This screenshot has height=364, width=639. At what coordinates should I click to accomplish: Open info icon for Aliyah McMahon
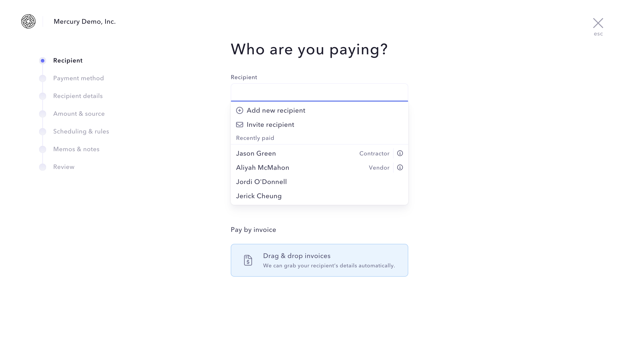coord(400,168)
